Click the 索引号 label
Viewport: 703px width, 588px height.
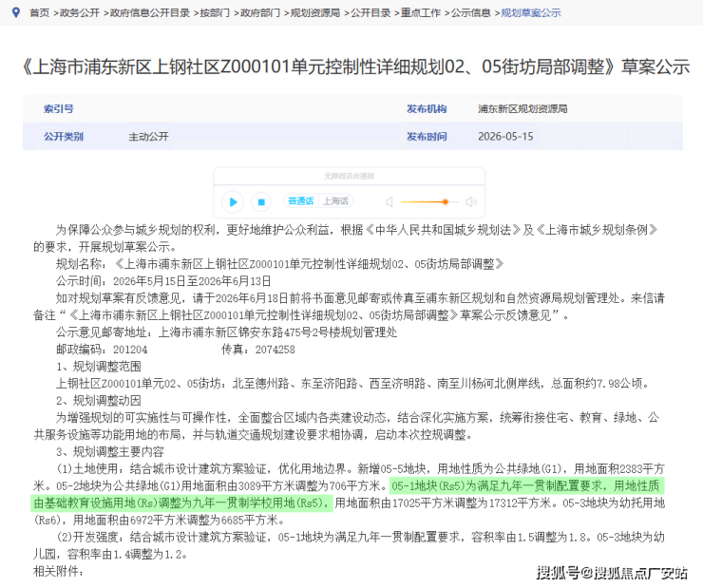pos(59,109)
